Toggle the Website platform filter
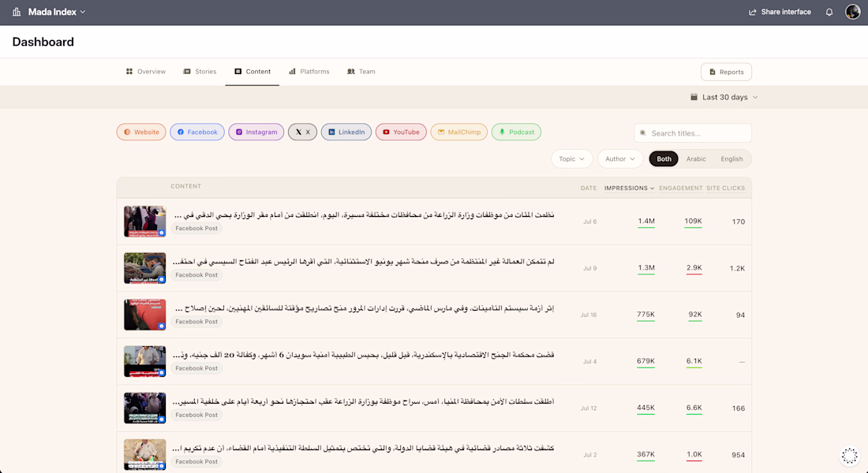The width and height of the screenshot is (868, 473). pyautogui.click(x=141, y=132)
